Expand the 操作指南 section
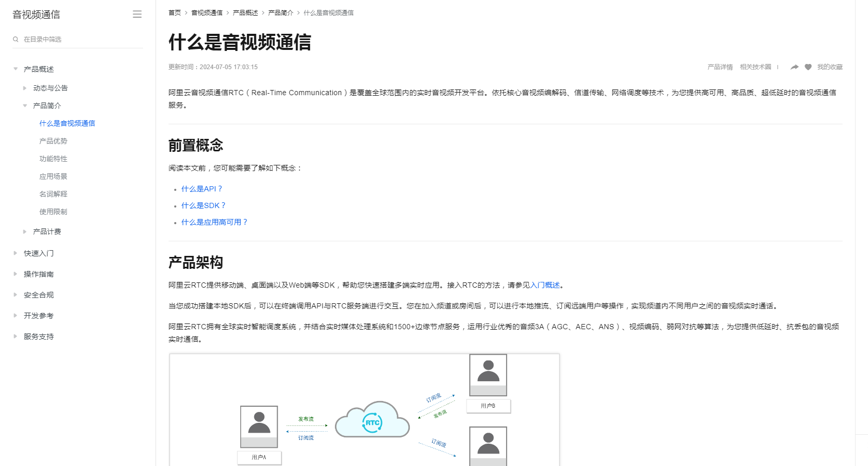 click(x=16, y=274)
